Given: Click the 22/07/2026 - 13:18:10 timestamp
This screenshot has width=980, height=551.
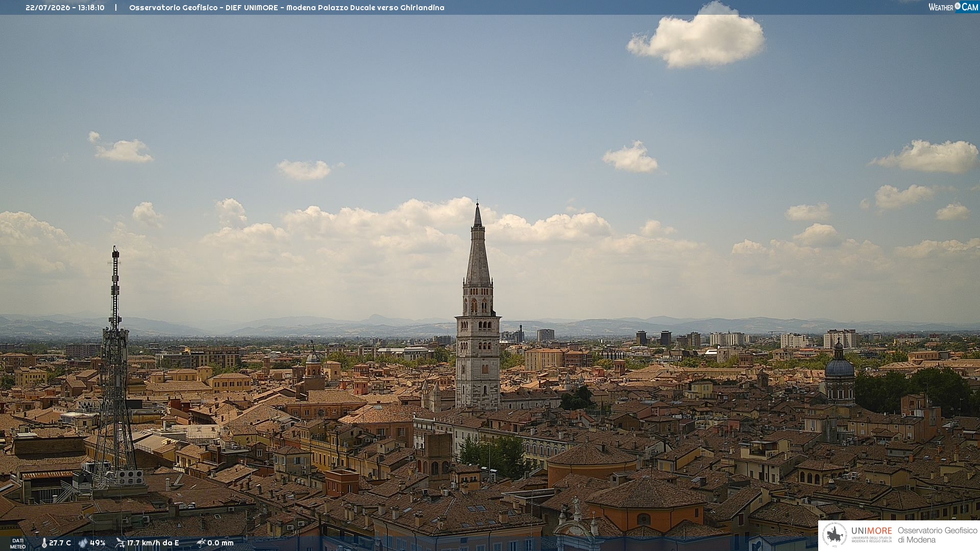Looking at the screenshot, I should point(65,8).
